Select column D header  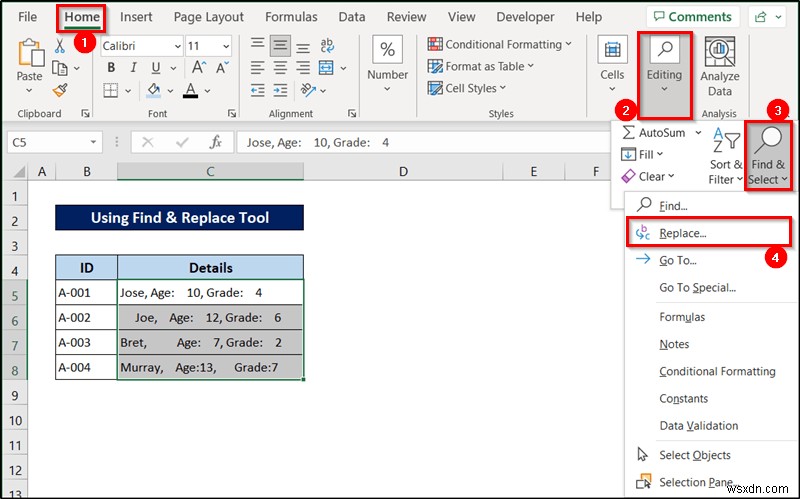(403, 171)
